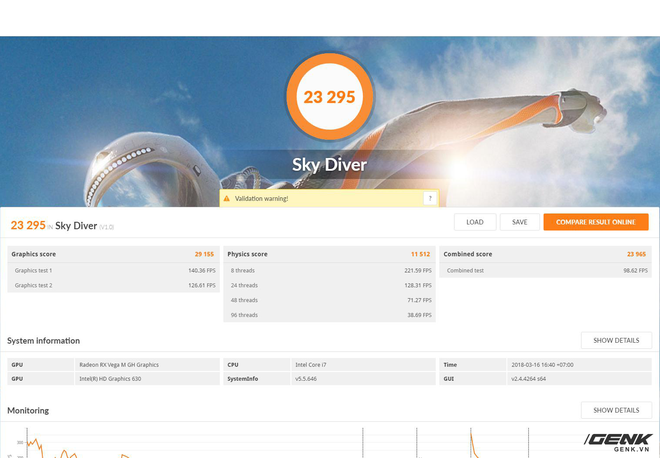This screenshot has width=660, height=458.
Task: Click the SystemInfo label cell
Action: coord(256,378)
